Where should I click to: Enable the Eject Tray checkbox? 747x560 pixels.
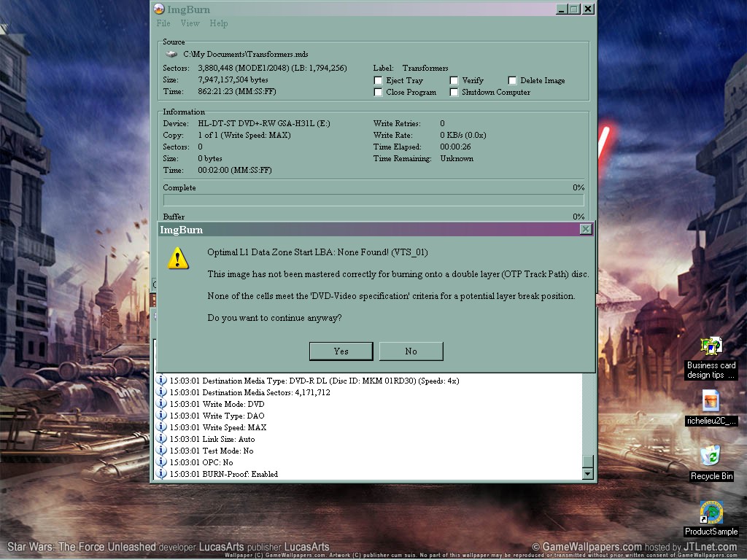tap(379, 80)
